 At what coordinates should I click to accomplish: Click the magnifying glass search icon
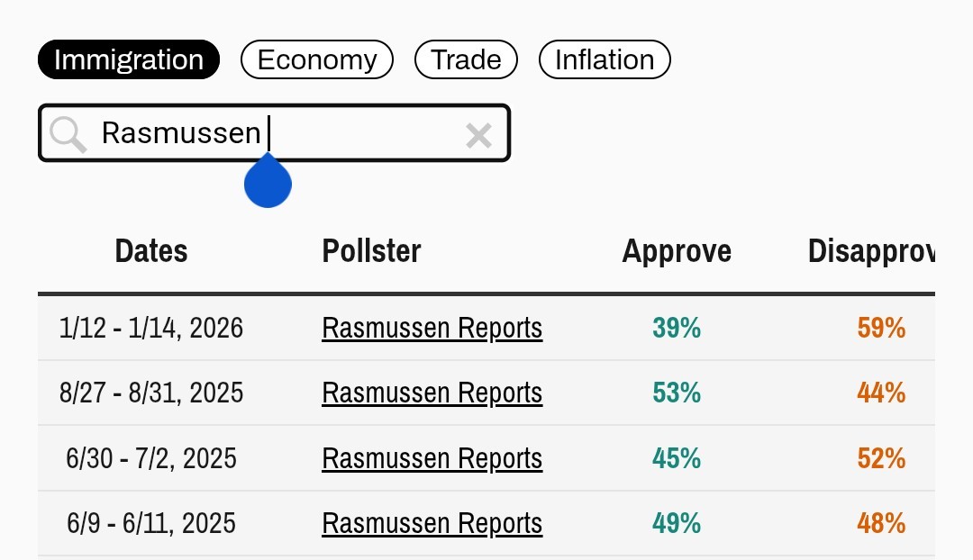(68, 134)
